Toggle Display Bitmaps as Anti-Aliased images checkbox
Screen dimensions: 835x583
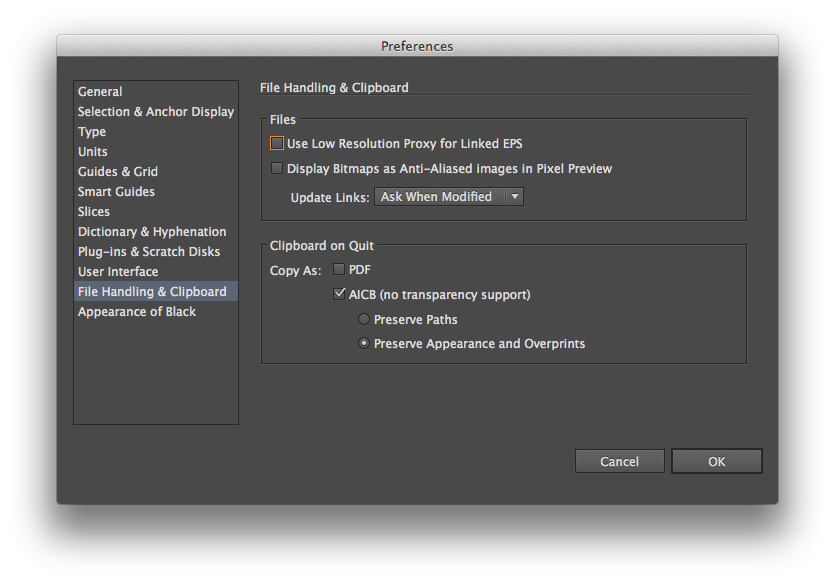click(x=277, y=168)
